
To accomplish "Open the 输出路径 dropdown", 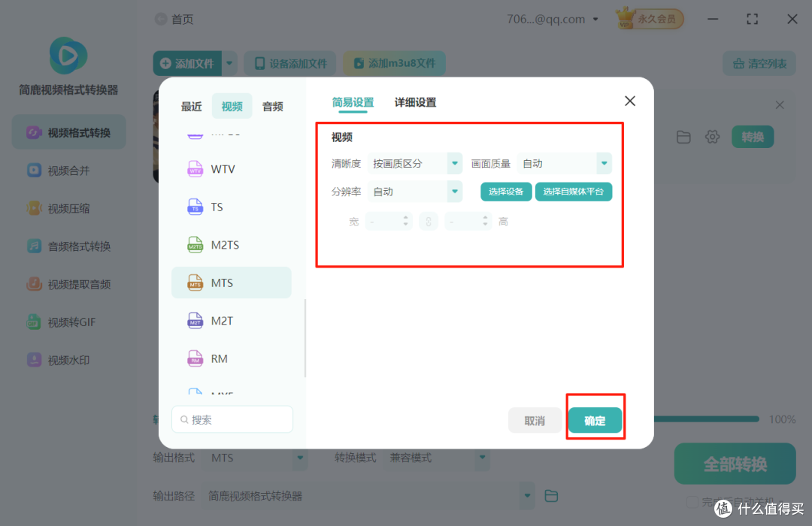I will click(368, 496).
